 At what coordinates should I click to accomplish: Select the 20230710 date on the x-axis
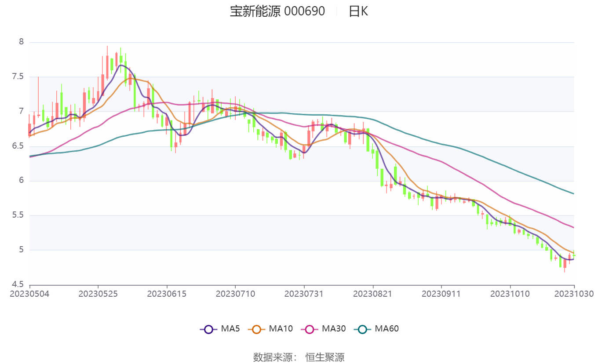[235, 294]
